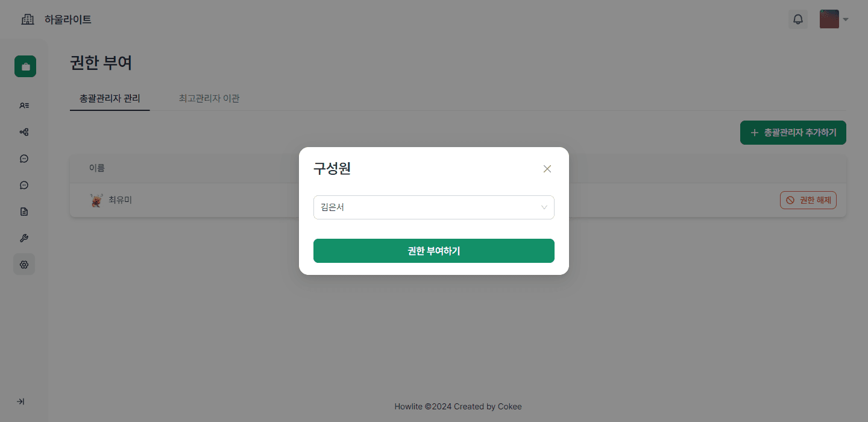Image resolution: width=868 pixels, height=422 pixels.
Task: Select the settings gear sidebar icon
Action: (24, 265)
